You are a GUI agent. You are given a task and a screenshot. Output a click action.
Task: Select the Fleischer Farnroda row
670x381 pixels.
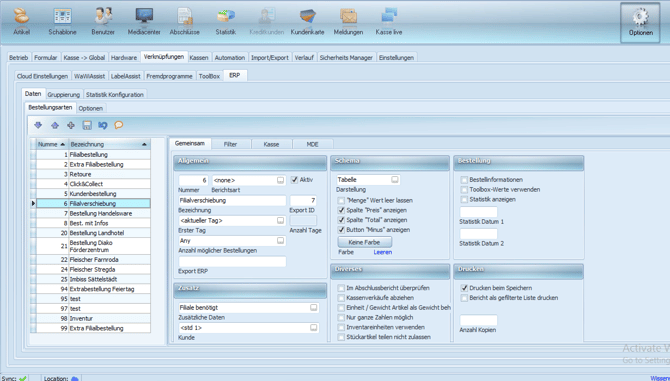point(93,260)
